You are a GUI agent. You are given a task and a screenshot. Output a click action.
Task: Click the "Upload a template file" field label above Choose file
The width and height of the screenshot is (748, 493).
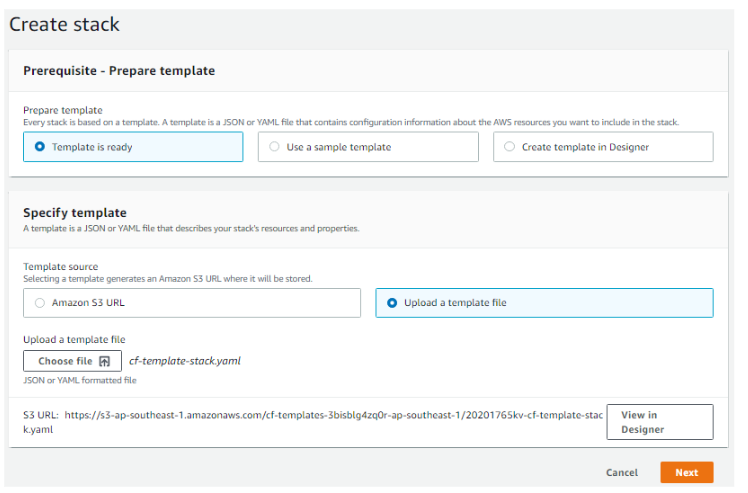point(74,340)
